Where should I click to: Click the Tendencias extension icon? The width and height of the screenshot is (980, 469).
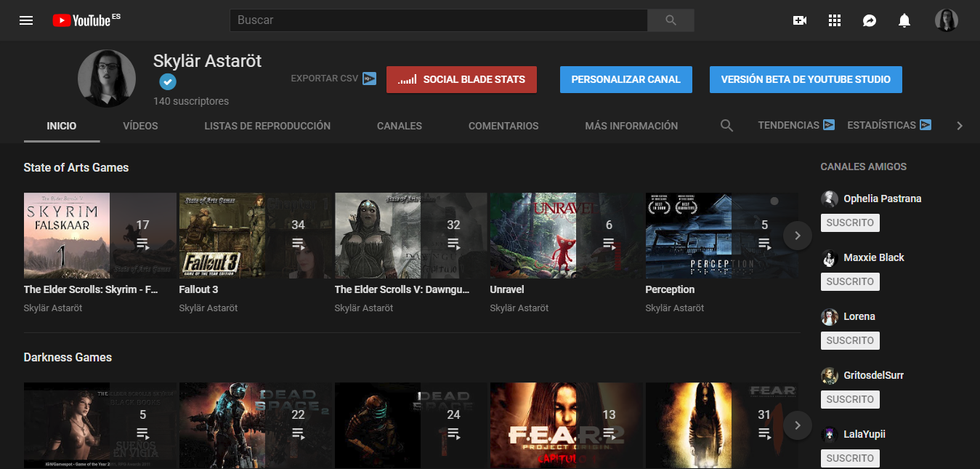829,125
